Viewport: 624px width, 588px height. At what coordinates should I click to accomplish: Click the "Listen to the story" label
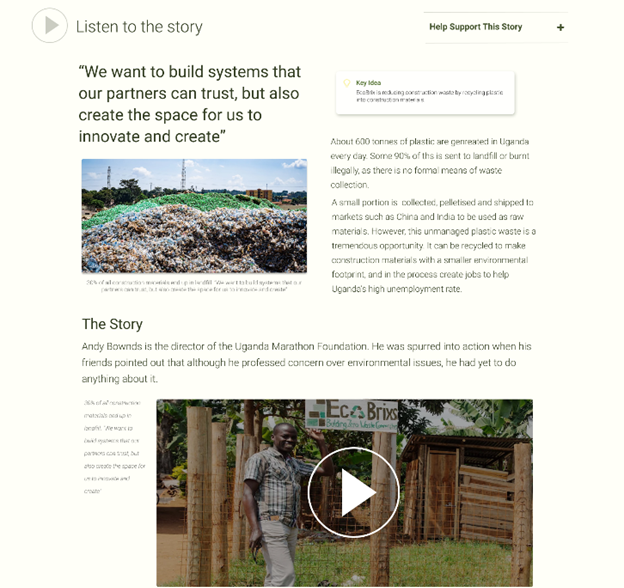coord(139,27)
